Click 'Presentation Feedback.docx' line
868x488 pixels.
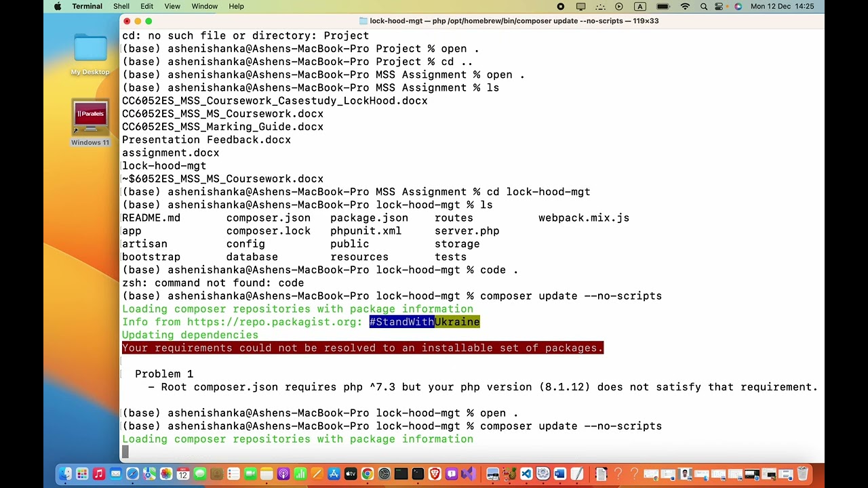pos(206,140)
